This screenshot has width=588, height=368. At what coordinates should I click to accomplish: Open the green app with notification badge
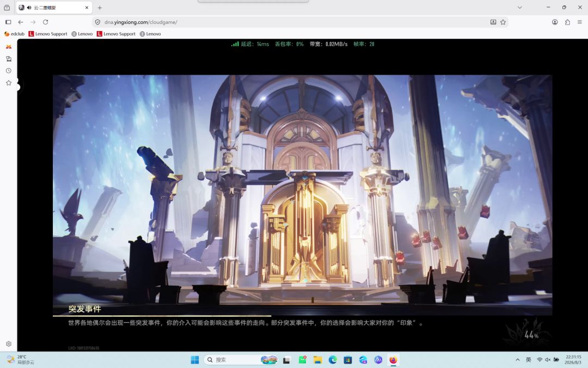302,360
